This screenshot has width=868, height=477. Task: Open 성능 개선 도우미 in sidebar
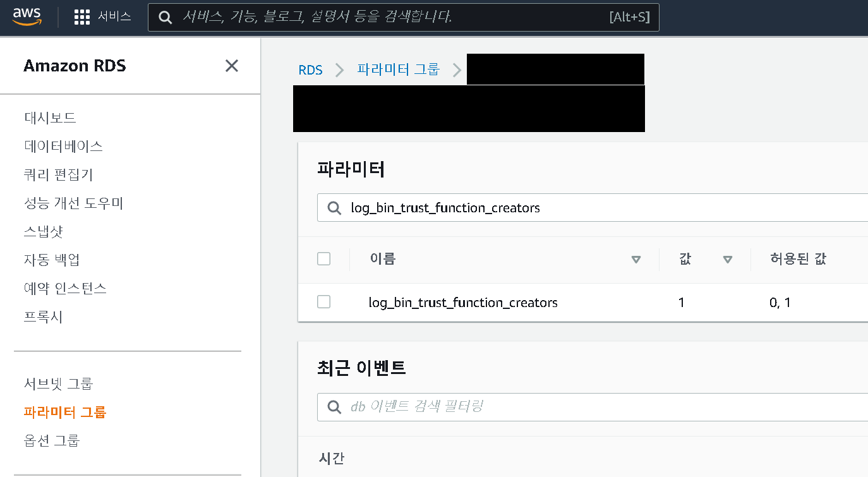(x=73, y=203)
